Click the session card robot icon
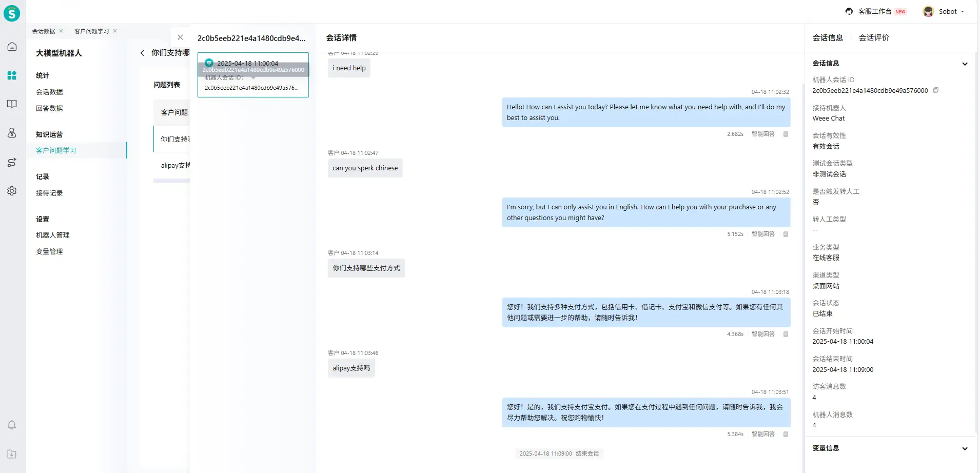The height and width of the screenshot is (473, 980). pos(209,63)
